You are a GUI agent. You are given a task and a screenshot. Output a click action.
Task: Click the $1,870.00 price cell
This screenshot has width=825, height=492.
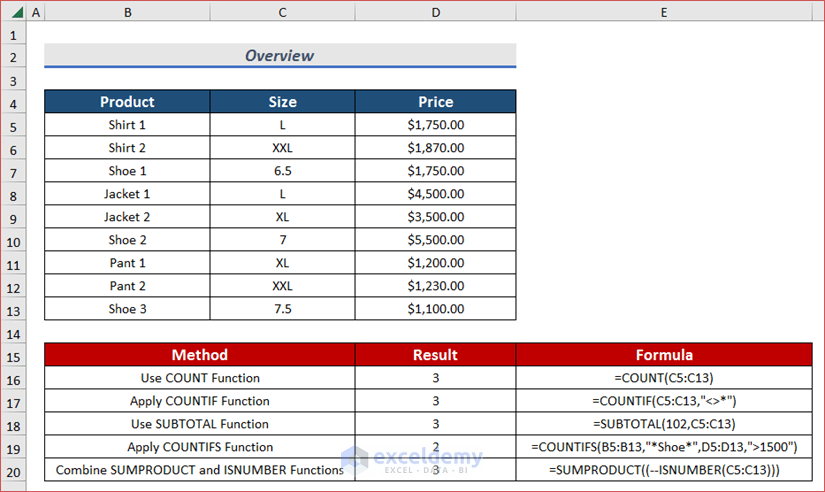pyautogui.click(x=436, y=148)
